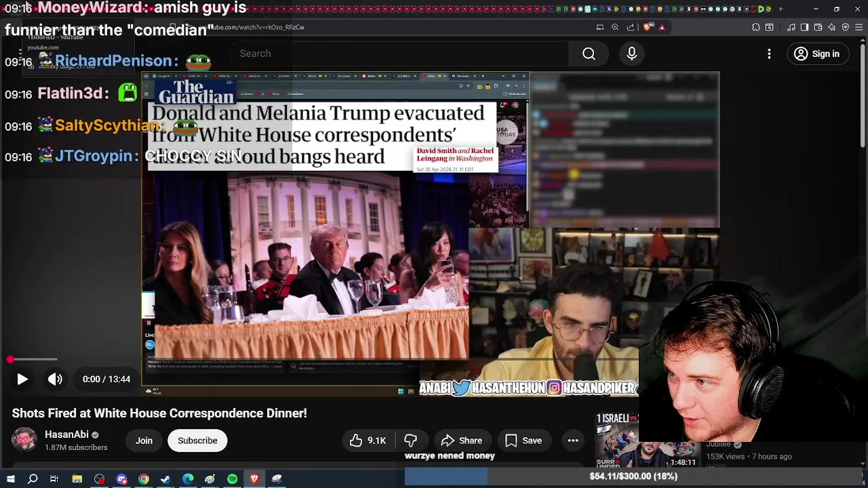The image size is (868, 488).
Task: Open recommended video thumbnail showing 1:48:11
Action: (x=647, y=441)
